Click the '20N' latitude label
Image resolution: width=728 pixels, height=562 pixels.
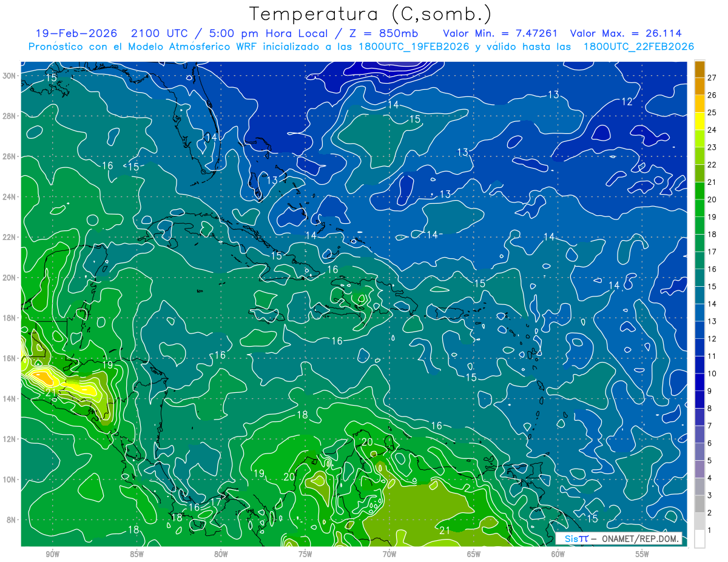(x=10, y=278)
